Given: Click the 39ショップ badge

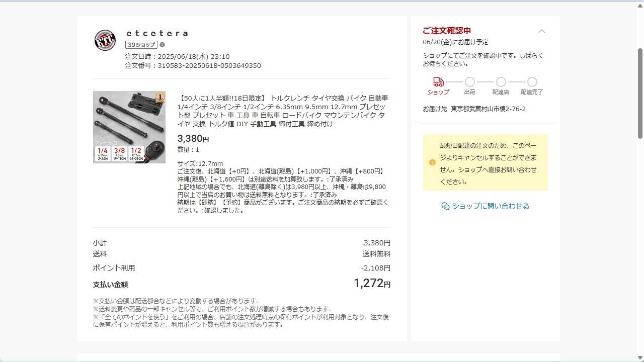Looking at the screenshot, I should pyautogui.click(x=141, y=45).
